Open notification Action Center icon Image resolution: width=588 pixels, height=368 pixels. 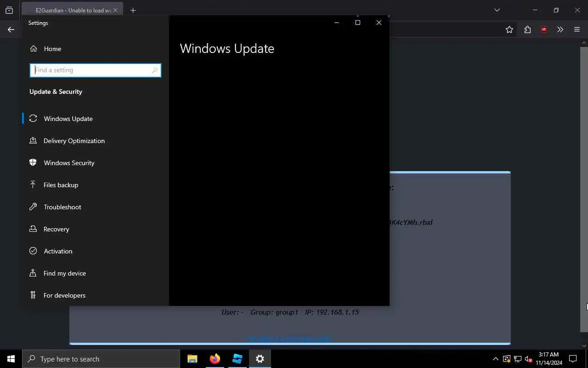click(573, 359)
